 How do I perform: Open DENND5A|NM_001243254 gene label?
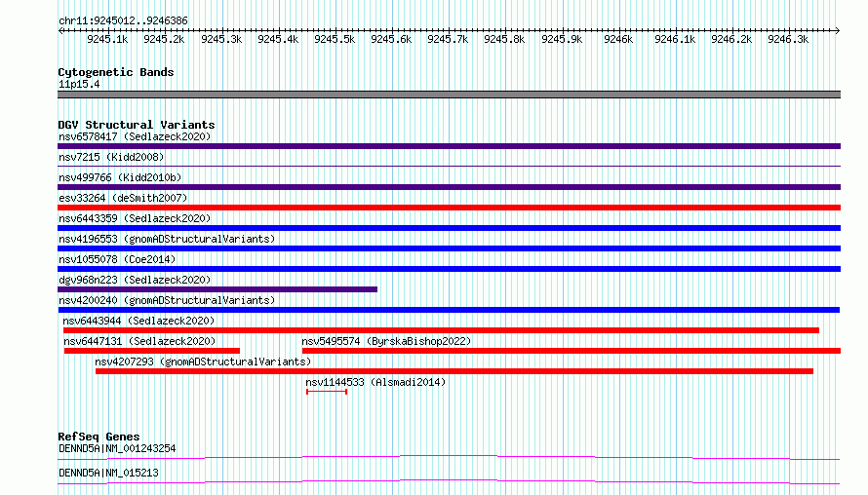pos(117,448)
